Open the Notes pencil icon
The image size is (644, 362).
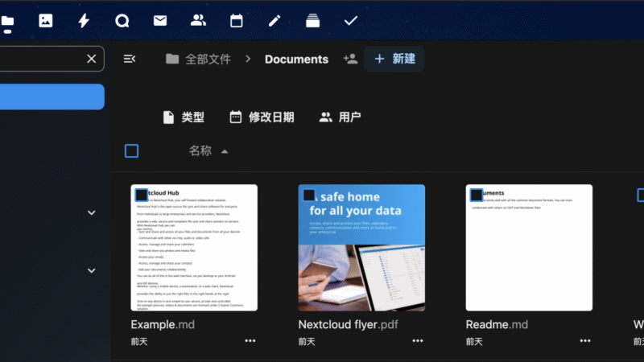(x=275, y=21)
